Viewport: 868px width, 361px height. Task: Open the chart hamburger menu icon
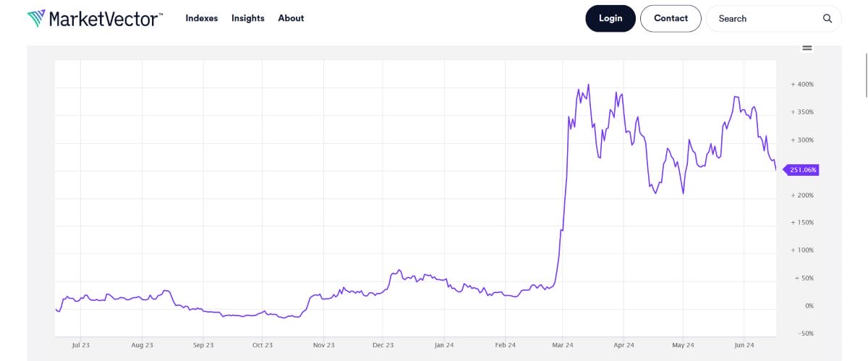coord(807,48)
